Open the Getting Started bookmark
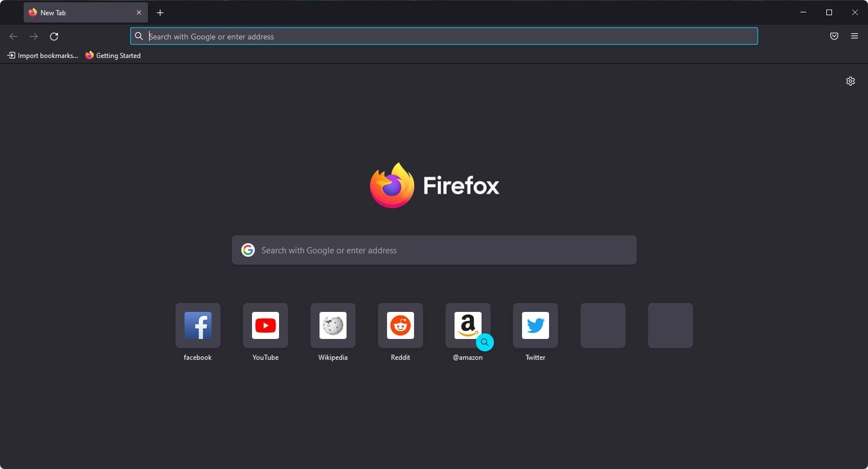Image resolution: width=868 pixels, height=469 pixels. (x=113, y=55)
